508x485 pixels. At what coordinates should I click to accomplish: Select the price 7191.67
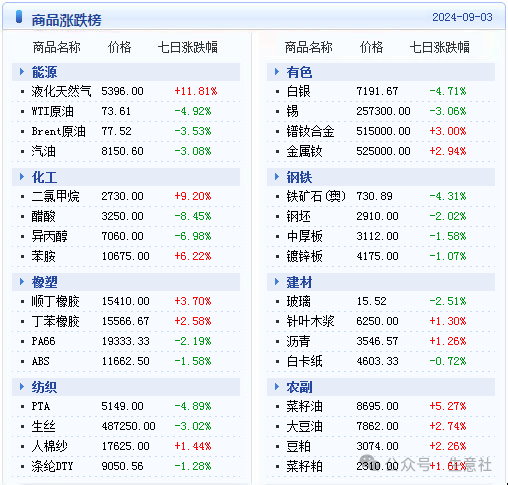click(377, 91)
